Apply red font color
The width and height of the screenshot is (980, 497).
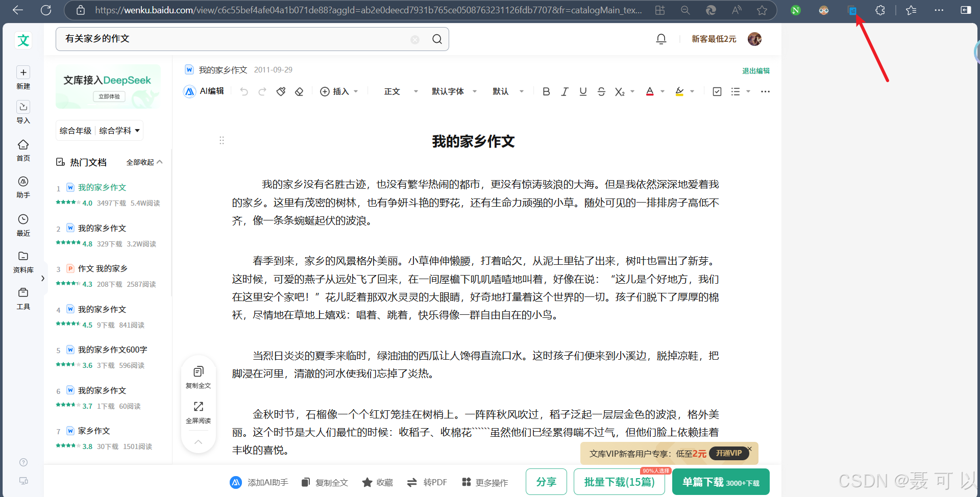(650, 91)
